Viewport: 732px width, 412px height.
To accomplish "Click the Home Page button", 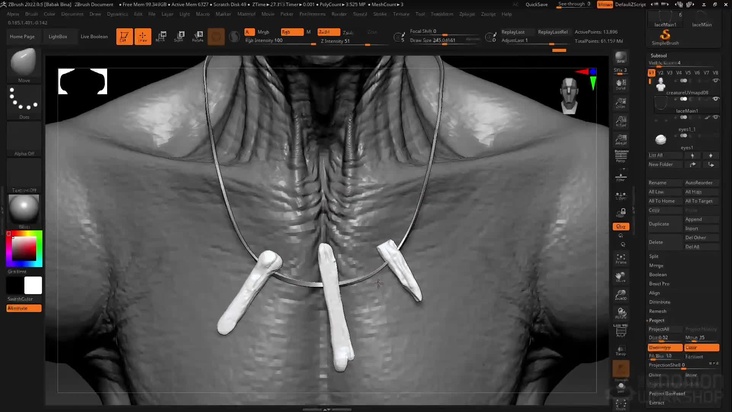I will tap(22, 36).
